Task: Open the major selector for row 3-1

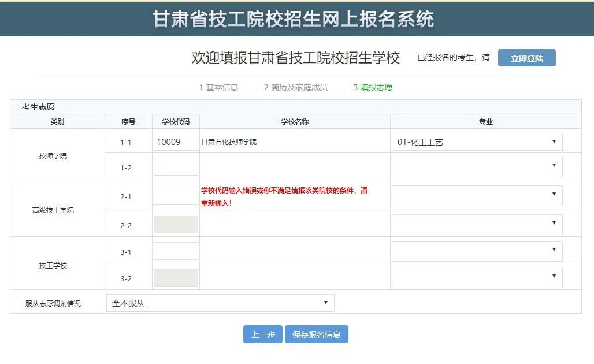Action: [477, 251]
